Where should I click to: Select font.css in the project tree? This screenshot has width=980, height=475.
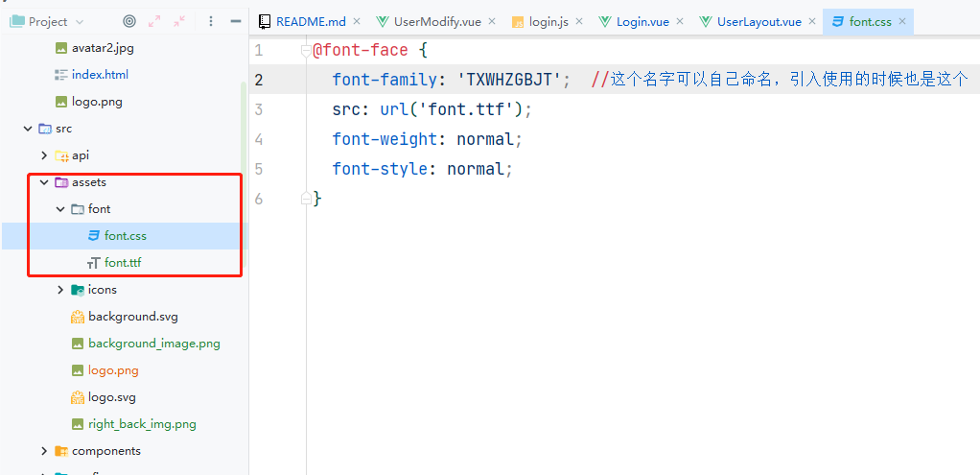(125, 236)
